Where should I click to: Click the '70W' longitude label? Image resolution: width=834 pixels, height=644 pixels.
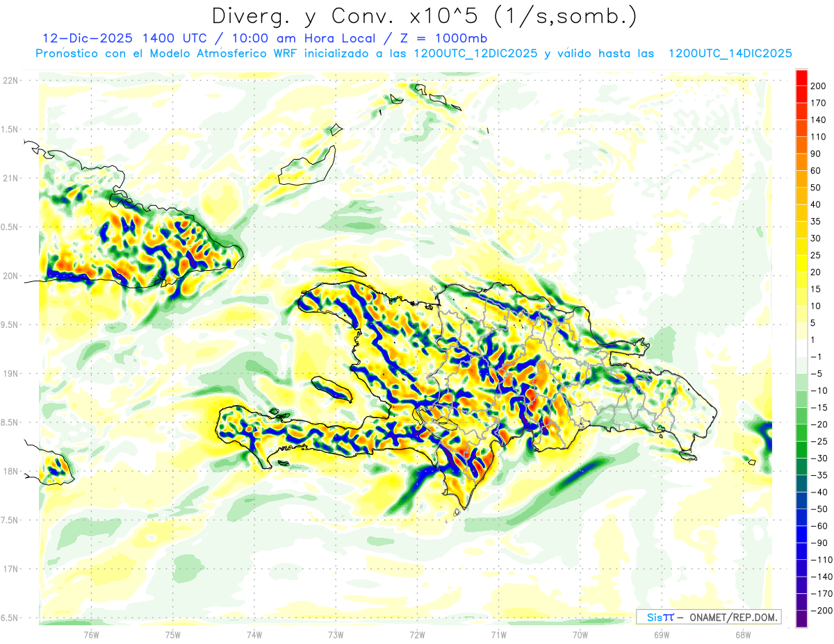click(x=580, y=634)
